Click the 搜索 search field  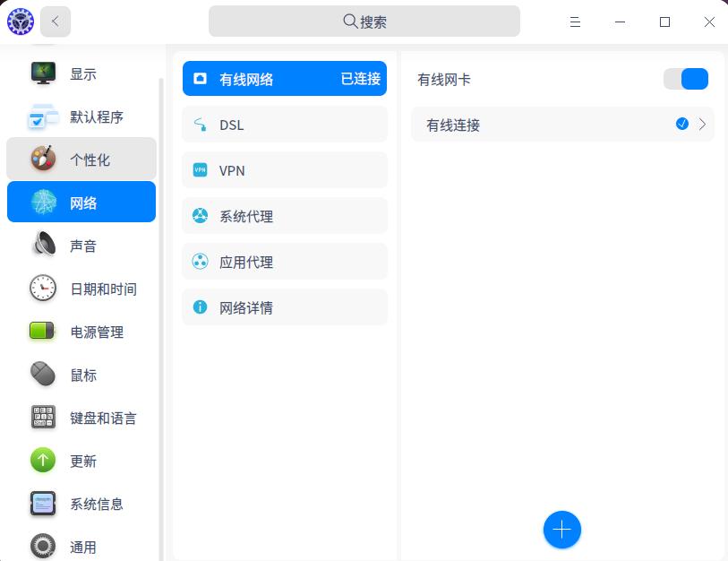click(364, 21)
